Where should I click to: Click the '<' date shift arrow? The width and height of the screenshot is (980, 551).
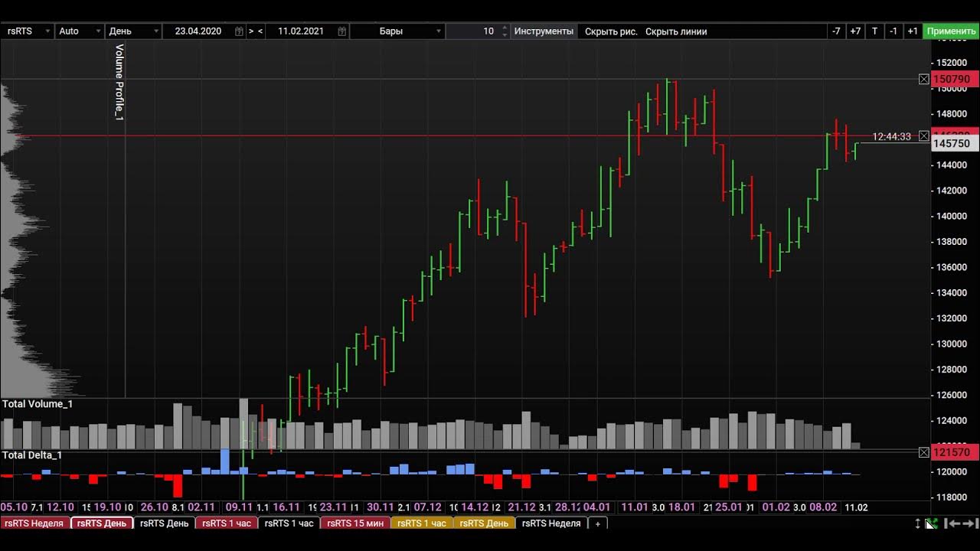pos(261,31)
